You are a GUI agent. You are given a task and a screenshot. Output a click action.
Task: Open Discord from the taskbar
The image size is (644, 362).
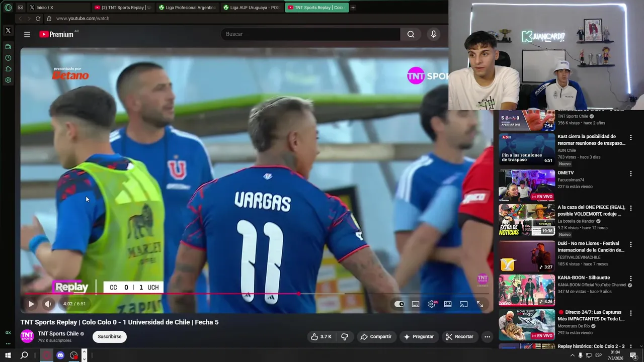coord(60,355)
